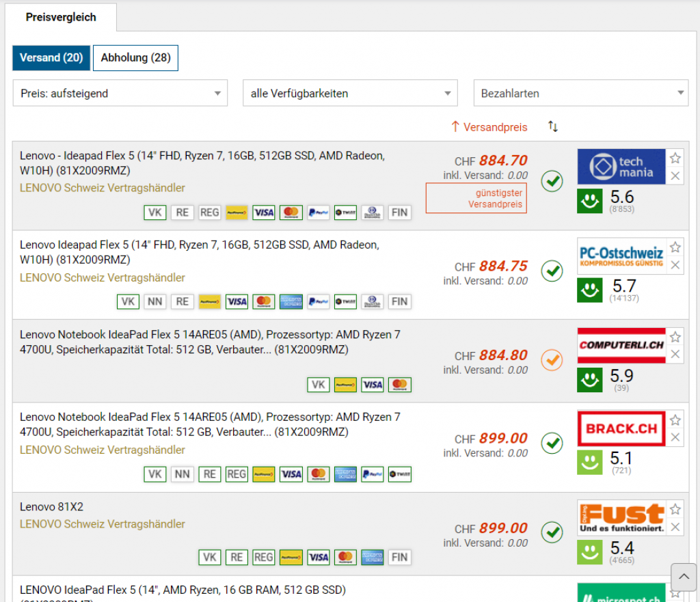Toggle the favorite star for Brack.ch offer

[x=675, y=420]
